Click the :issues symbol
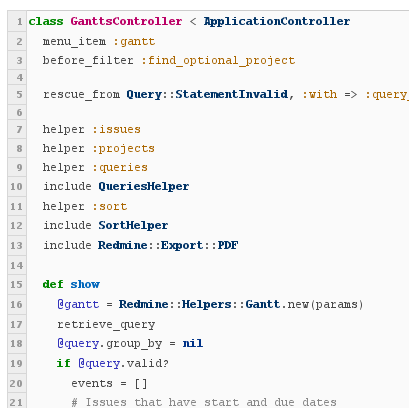The height and width of the screenshot is (408, 409). (x=116, y=129)
